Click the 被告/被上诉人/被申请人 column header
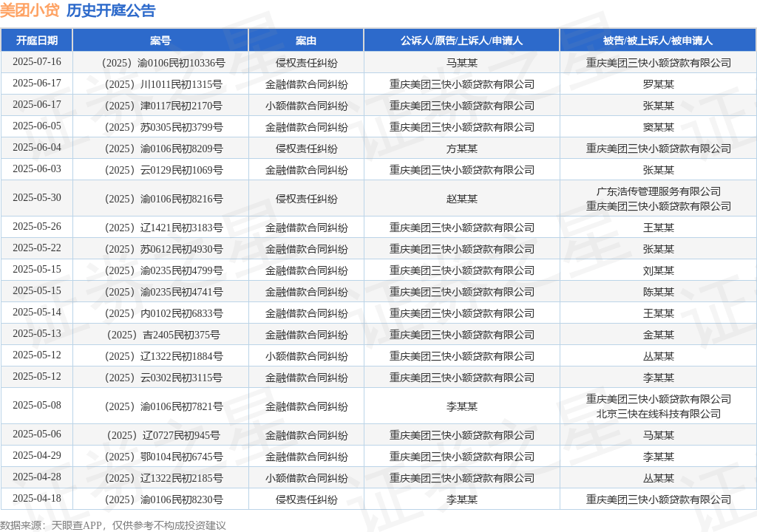Image resolution: width=757 pixels, height=532 pixels. point(658,41)
